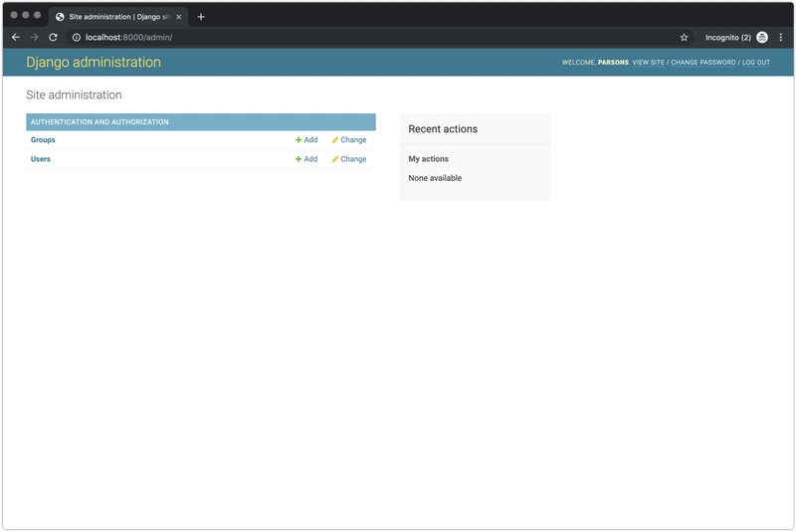The width and height of the screenshot is (796, 532).
Task: Open the Change Password link
Action: [703, 63]
